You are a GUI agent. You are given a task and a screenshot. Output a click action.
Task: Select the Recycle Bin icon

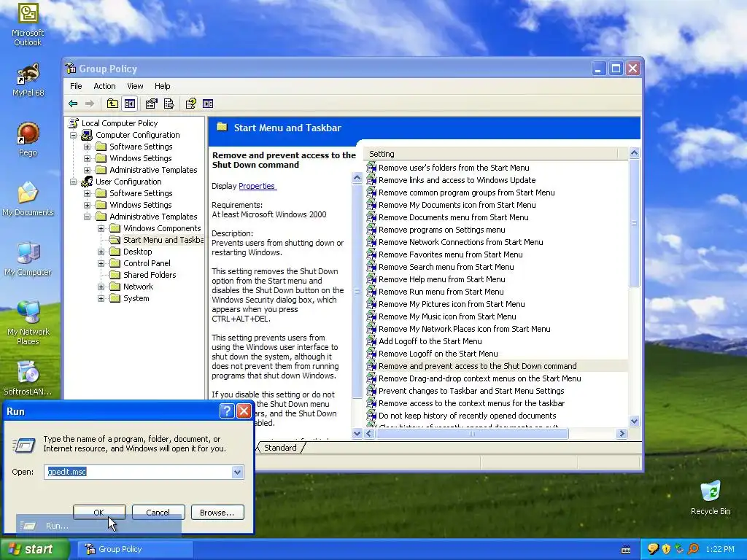(x=711, y=498)
